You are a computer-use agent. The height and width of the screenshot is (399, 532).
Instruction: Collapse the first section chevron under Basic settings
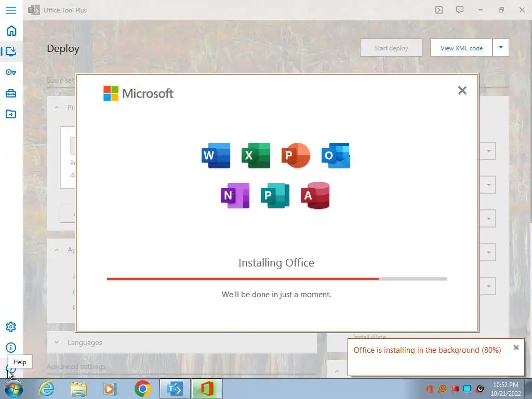pyautogui.click(x=57, y=107)
